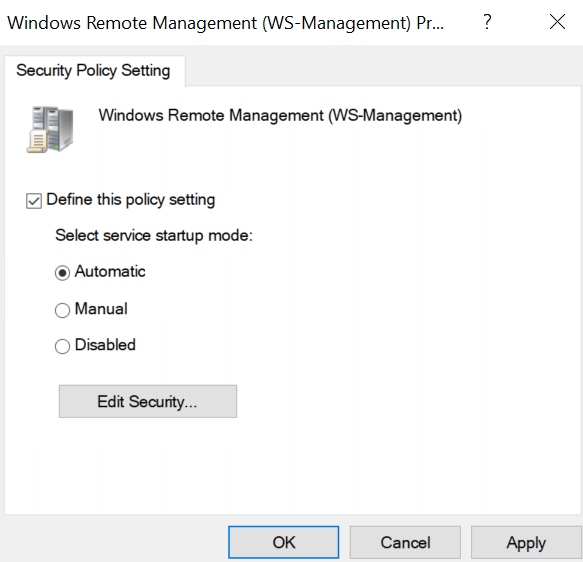Confirm with the OK button
The width and height of the screenshot is (583, 562).
click(x=283, y=542)
